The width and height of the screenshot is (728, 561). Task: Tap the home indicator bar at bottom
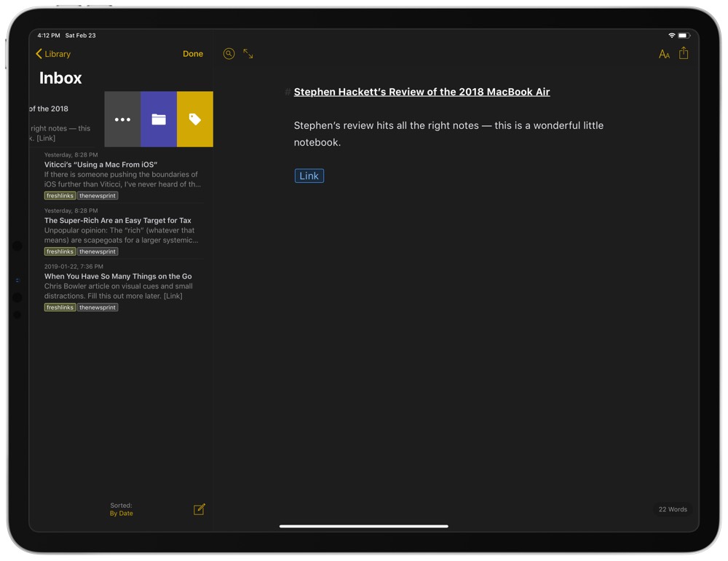363,526
